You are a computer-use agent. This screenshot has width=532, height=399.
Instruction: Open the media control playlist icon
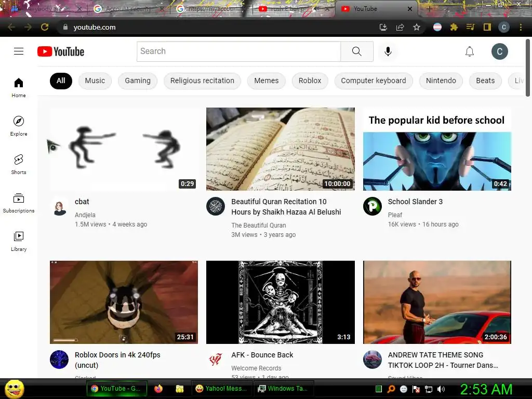click(470, 27)
